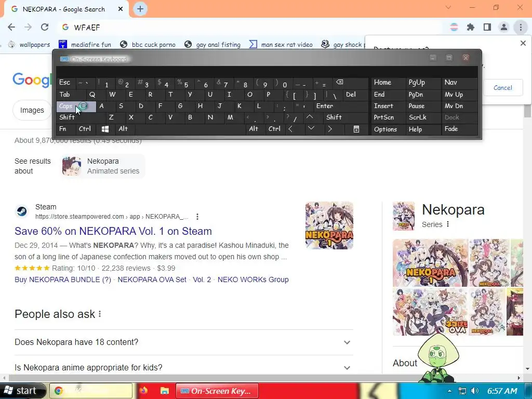
Task: Click the Cancel button in the popup
Action: [503, 87]
